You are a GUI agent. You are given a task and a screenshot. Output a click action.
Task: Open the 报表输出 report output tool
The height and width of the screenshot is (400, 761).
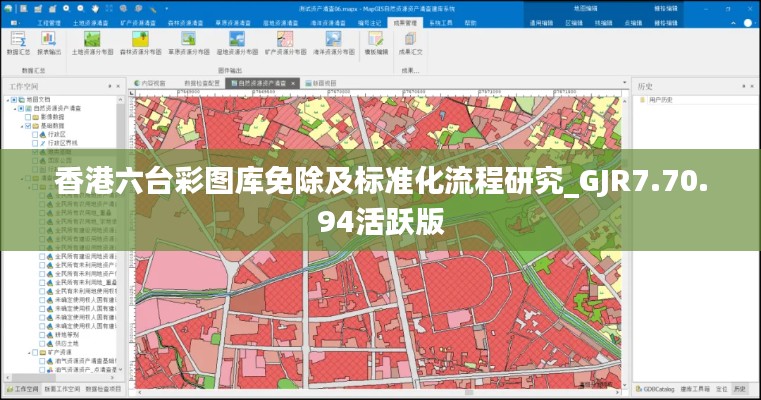click(49, 43)
